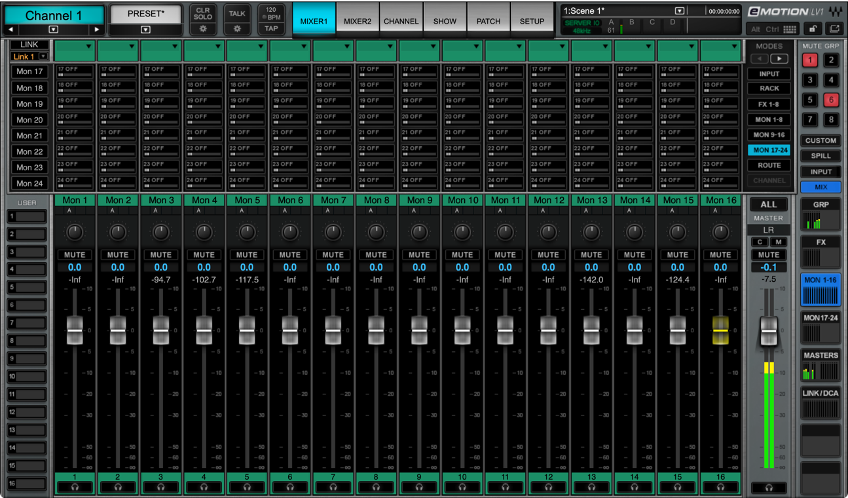
Task: Open TALK gear settings
Action: [237, 29]
